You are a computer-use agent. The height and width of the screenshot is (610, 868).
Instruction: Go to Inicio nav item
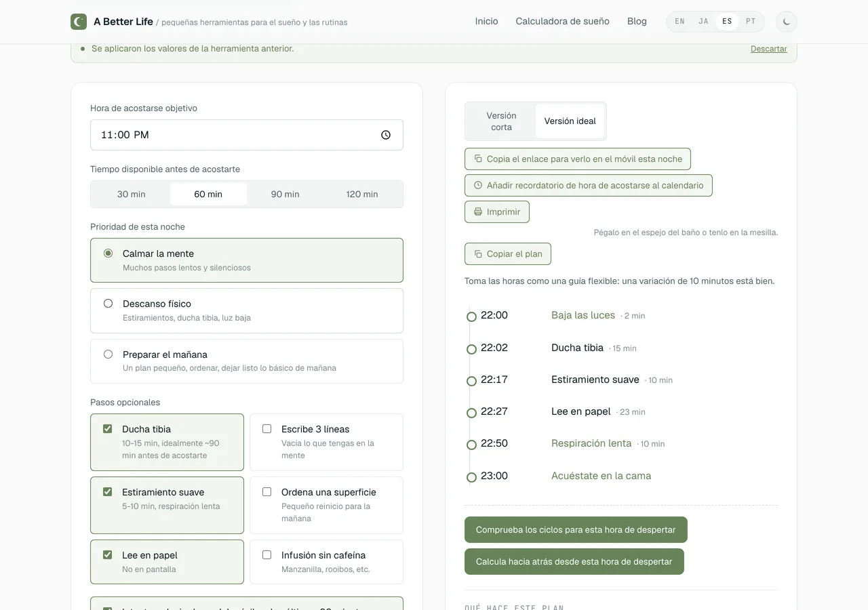487,22
